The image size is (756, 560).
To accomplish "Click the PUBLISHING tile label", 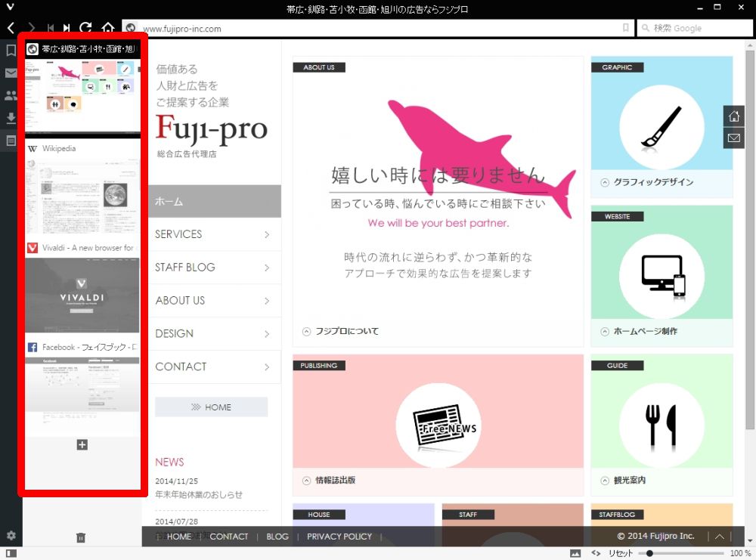I will [x=319, y=365].
